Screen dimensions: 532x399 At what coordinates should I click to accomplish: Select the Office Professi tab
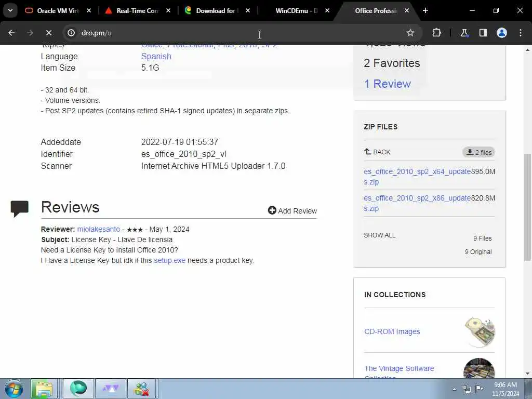tap(376, 10)
